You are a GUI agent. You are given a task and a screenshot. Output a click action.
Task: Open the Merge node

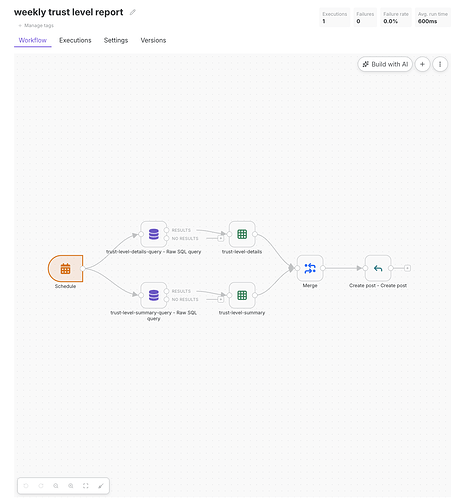click(310, 268)
